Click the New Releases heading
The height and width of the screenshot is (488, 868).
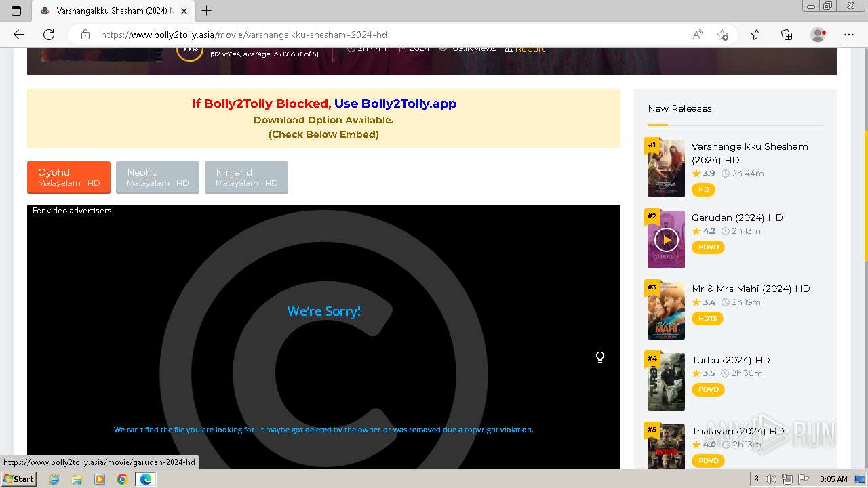pyautogui.click(x=679, y=108)
